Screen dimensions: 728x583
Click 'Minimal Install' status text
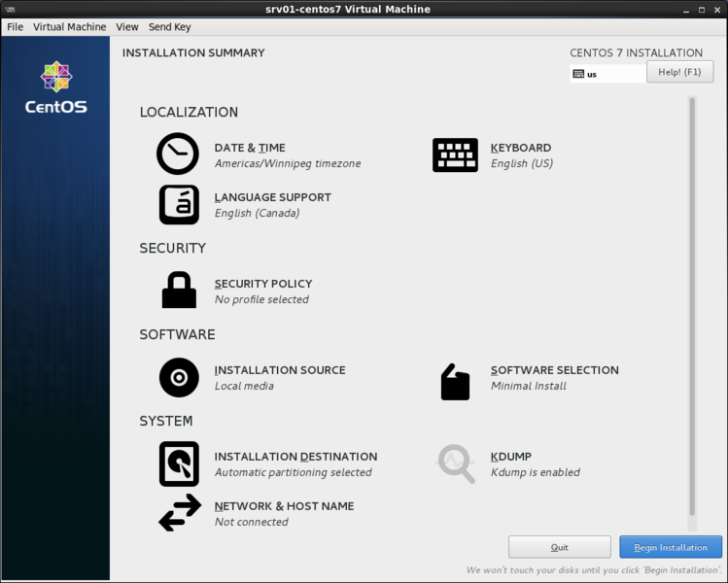click(x=529, y=386)
